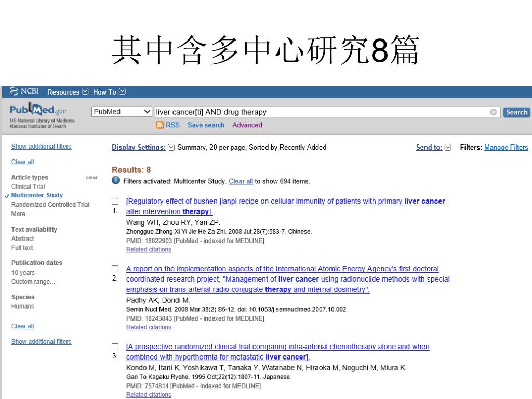The height and width of the screenshot is (399, 532).
Task: Click the Send to dropdown arrow
Action: pos(448,147)
